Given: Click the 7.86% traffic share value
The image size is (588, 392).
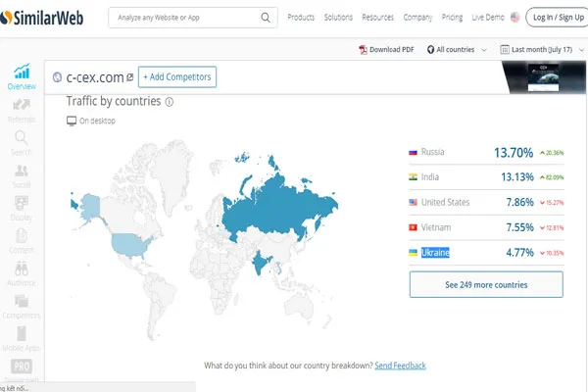Looking at the screenshot, I should click(519, 202).
